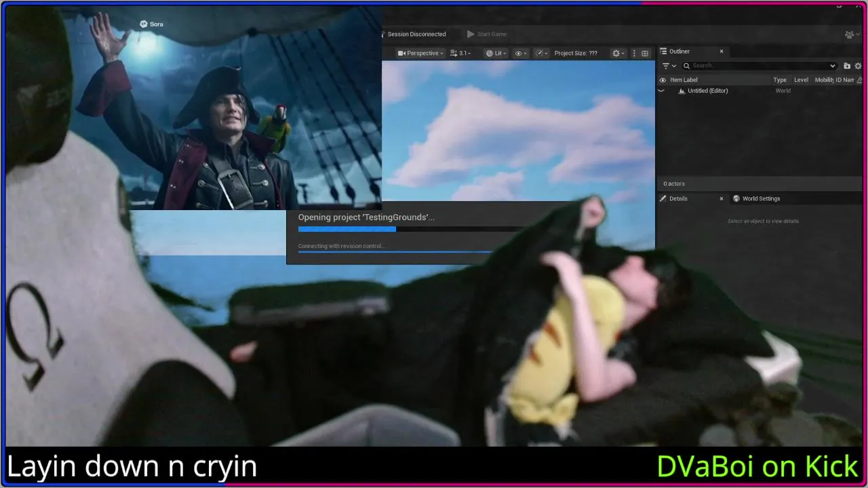This screenshot has width=868, height=488.
Task: Open the Outliner filter dropdown
Action: pyautogui.click(x=669, y=66)
